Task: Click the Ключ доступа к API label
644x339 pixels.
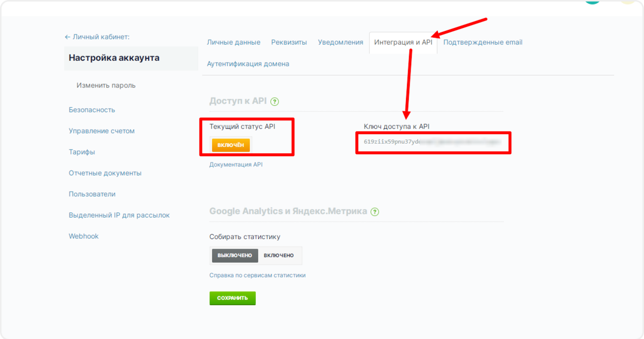Action: click(x=396, y=126)
